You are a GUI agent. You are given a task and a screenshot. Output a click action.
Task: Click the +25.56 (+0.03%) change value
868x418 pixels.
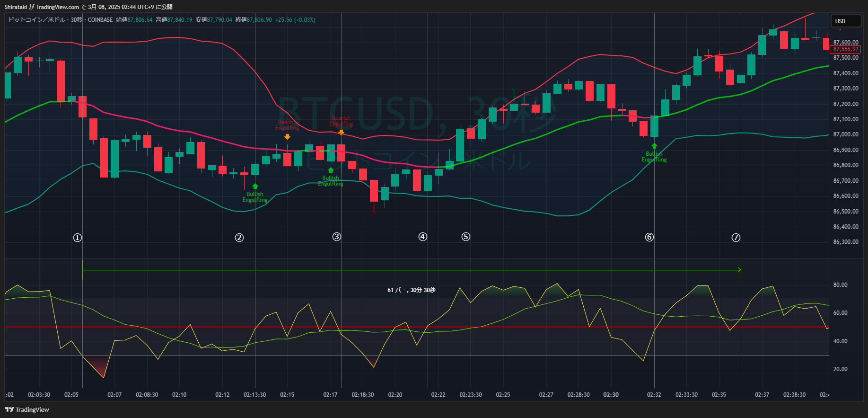[x=295, y=20]
